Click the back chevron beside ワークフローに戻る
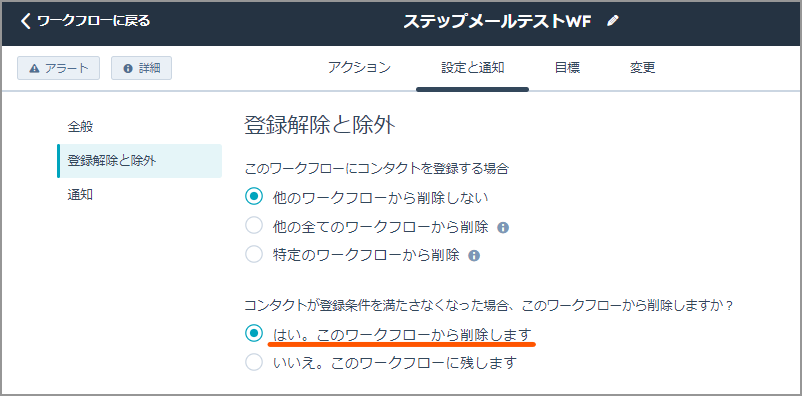 click(x=26, y=21)
